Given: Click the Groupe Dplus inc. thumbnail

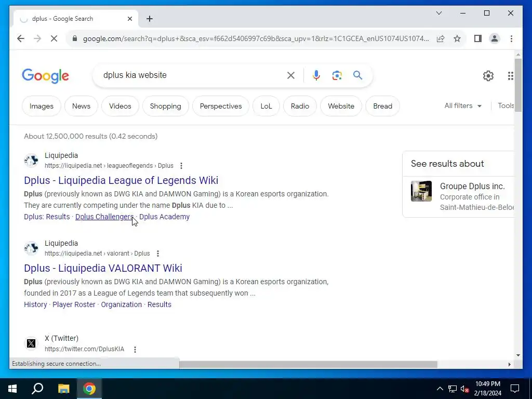Looking at the screenshot, I should [x=421, y=191].
